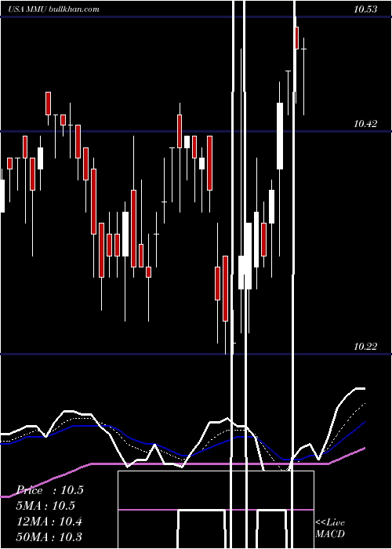Click the 'USA MMU bullkhan.com' chart title
This screenshot has width=392, height=549.
click(x=53, y=9)
